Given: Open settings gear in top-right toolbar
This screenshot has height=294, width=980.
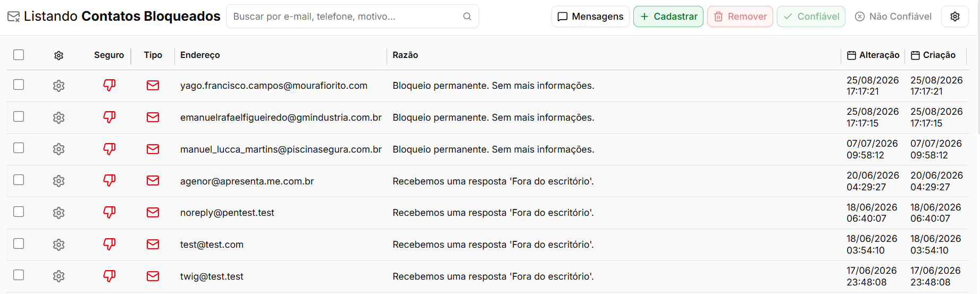Looking at the screenshot, I should 955,16.
